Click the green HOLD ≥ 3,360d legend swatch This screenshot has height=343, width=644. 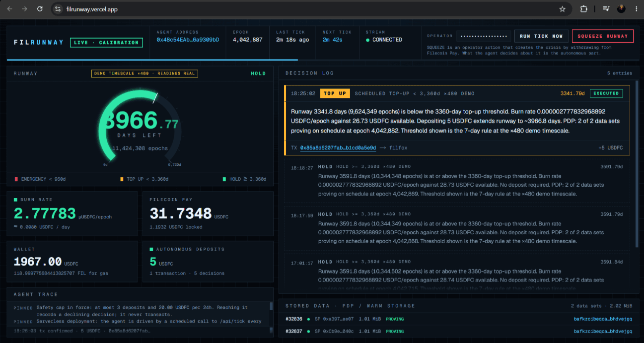click(224, 179)
